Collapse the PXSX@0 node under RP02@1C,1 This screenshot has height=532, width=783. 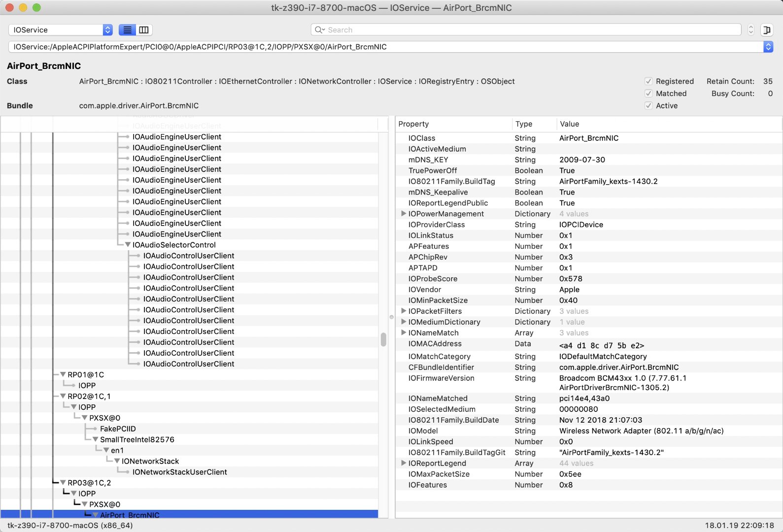tap(85, 418)
